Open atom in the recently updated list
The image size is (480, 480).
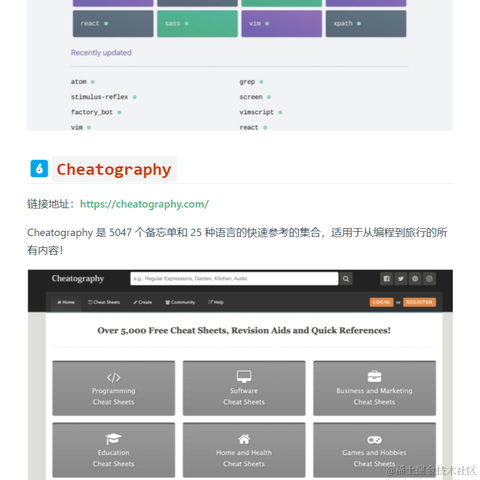79,82
